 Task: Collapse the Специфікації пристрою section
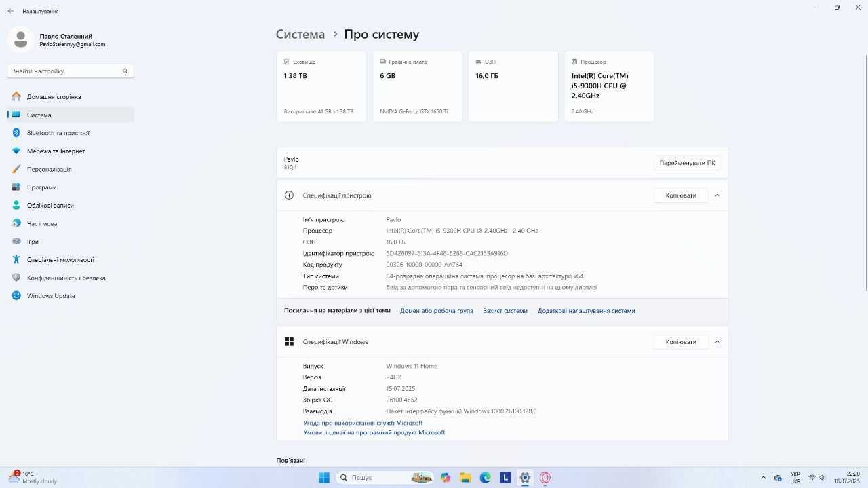click(717, 195)
